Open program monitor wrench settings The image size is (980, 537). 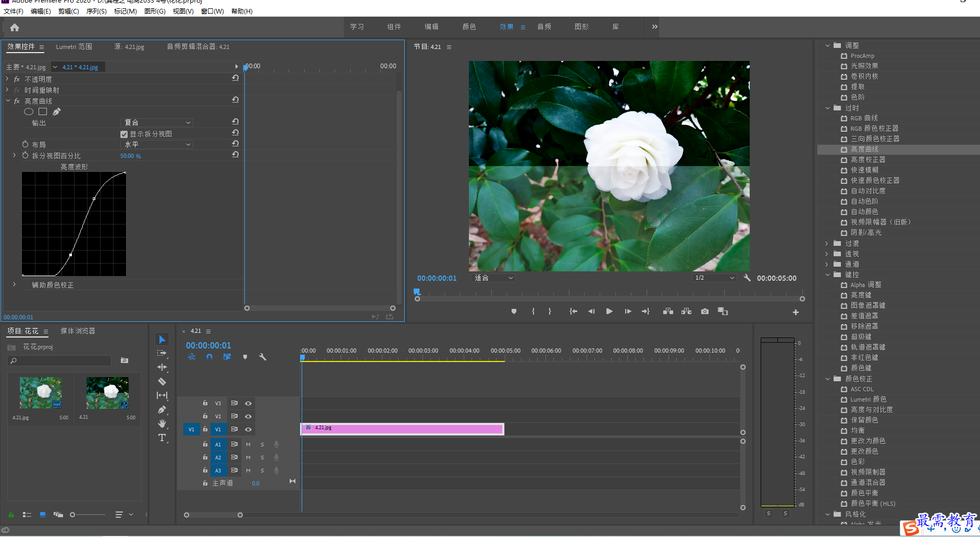pos(747,278)
